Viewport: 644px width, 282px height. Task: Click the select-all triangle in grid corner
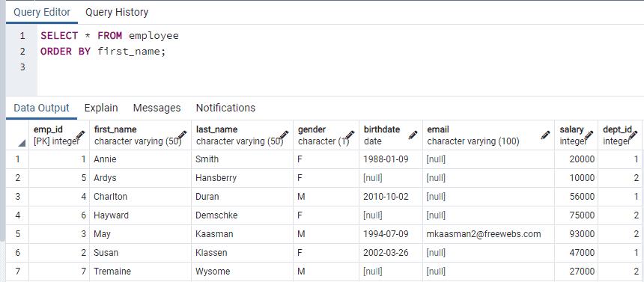pyautogui.click(x=21, y=144)
